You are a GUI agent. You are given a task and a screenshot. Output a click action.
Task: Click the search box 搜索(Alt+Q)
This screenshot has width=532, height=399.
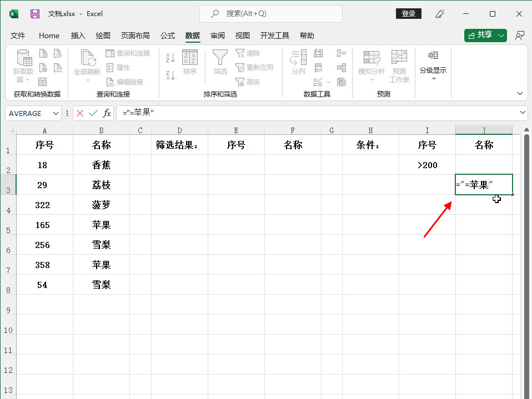[271, 13]
